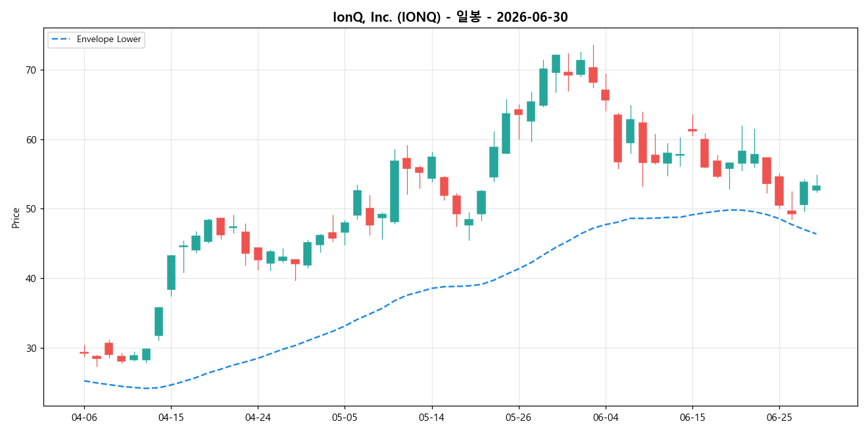Screen dimensions: 868x434
Task: Click the 05-14 x-axis date label
Action: (431, 417)
